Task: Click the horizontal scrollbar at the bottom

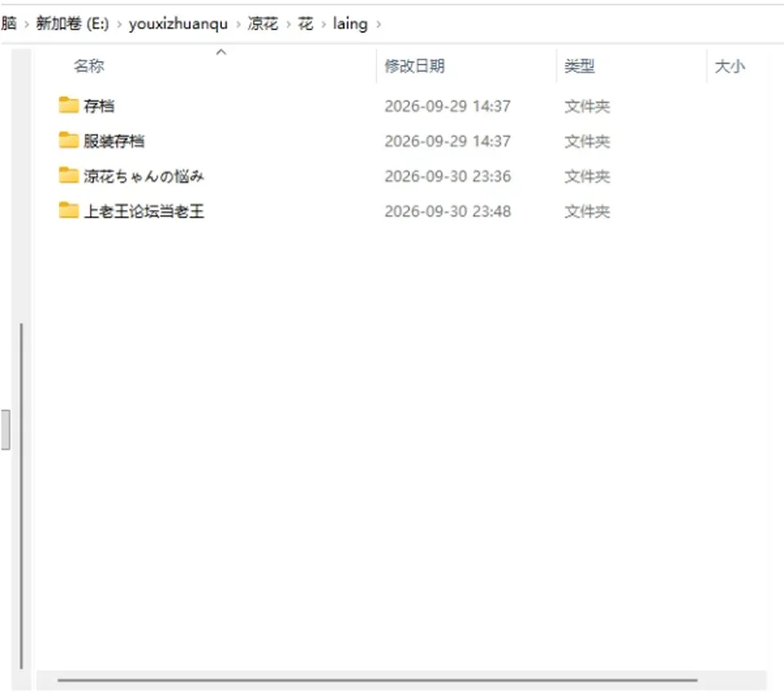Action: (377, 680)
